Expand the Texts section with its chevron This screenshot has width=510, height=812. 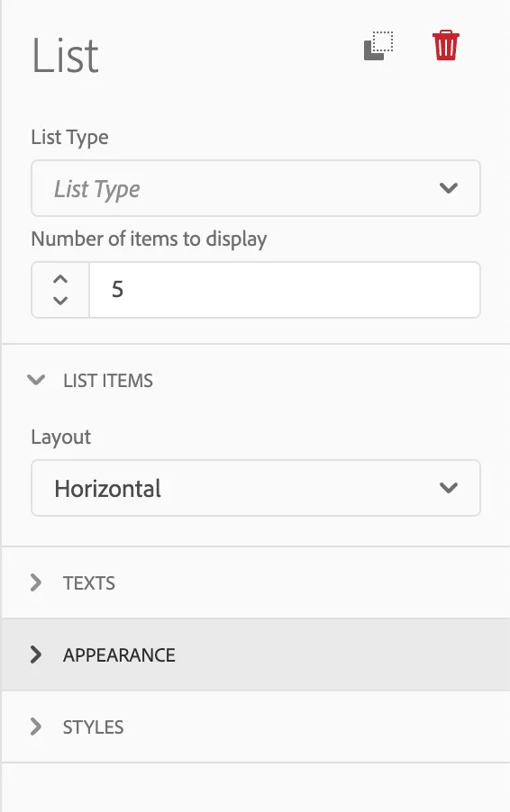pyautogui.click(x=35, y=582)
